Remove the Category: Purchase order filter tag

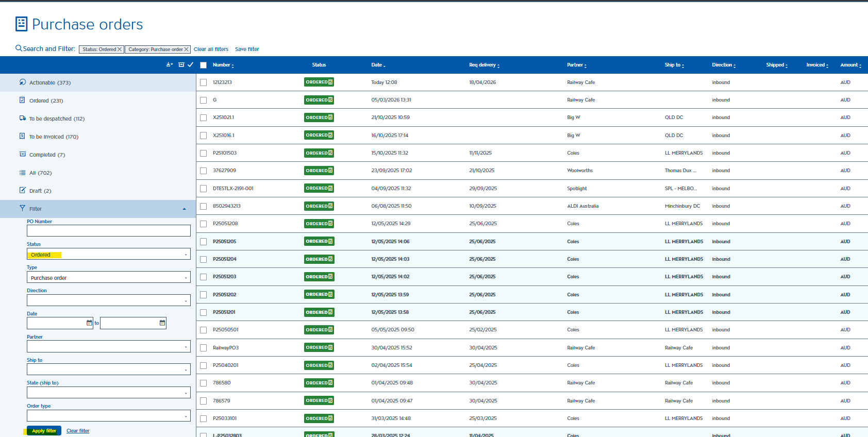click(186, 49)
